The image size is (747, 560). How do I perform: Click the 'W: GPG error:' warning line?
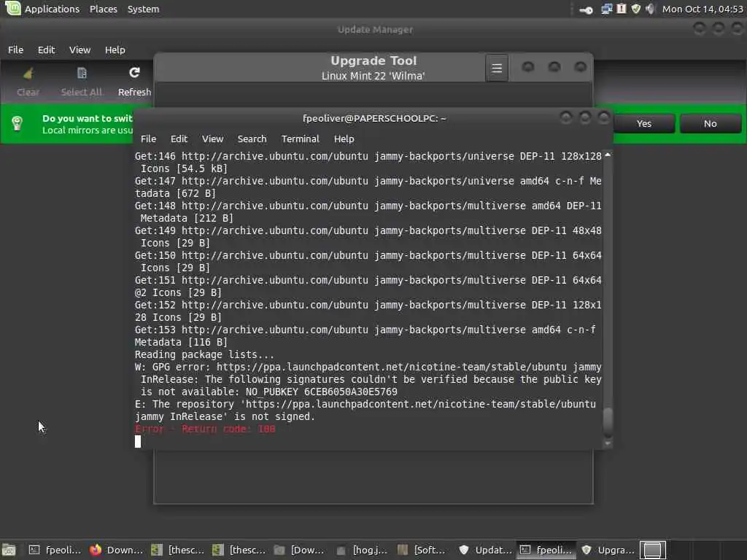(x=368, y=367)
